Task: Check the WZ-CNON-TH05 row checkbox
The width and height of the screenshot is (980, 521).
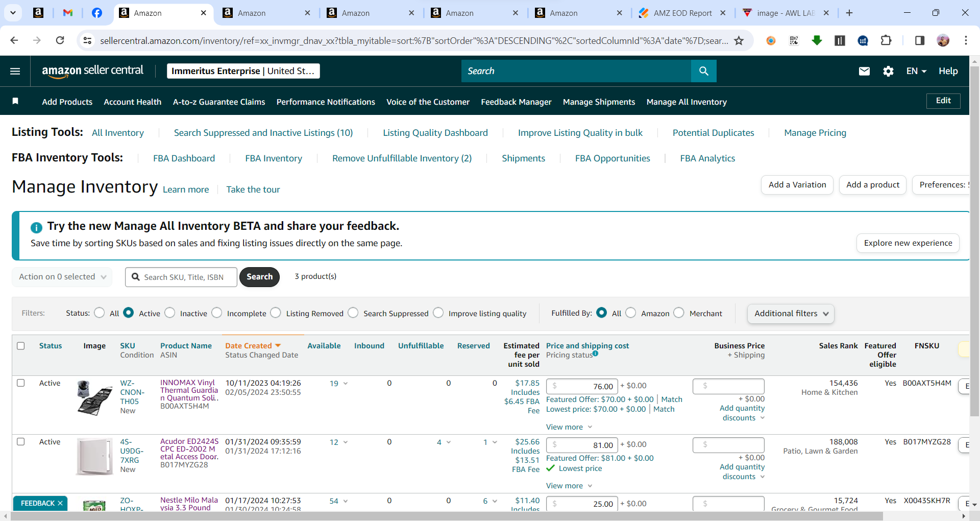Action: point(21,383)
